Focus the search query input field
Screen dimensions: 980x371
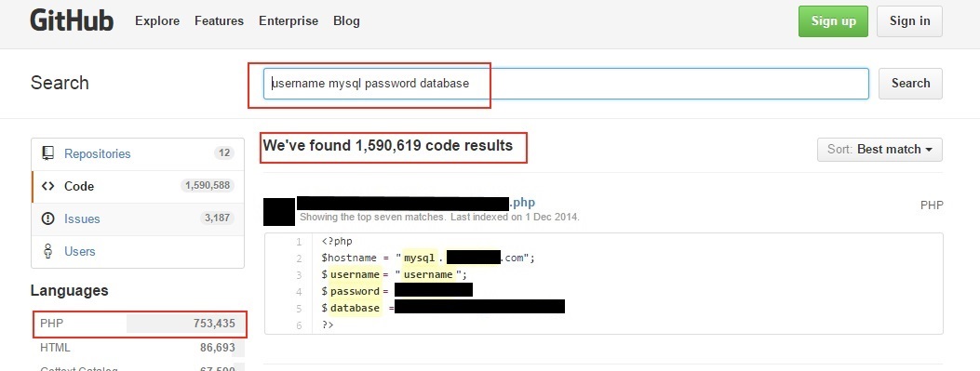click(x=566, y=83)
